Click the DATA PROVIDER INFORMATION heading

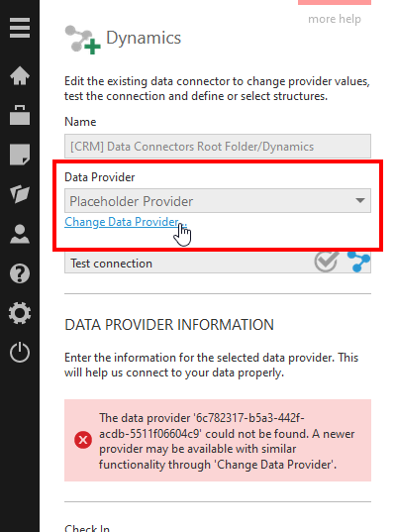169,325
